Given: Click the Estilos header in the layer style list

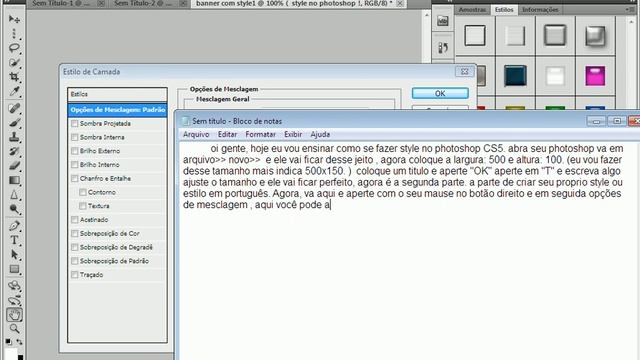Looking at the screenshot, I should coord(118,94).
